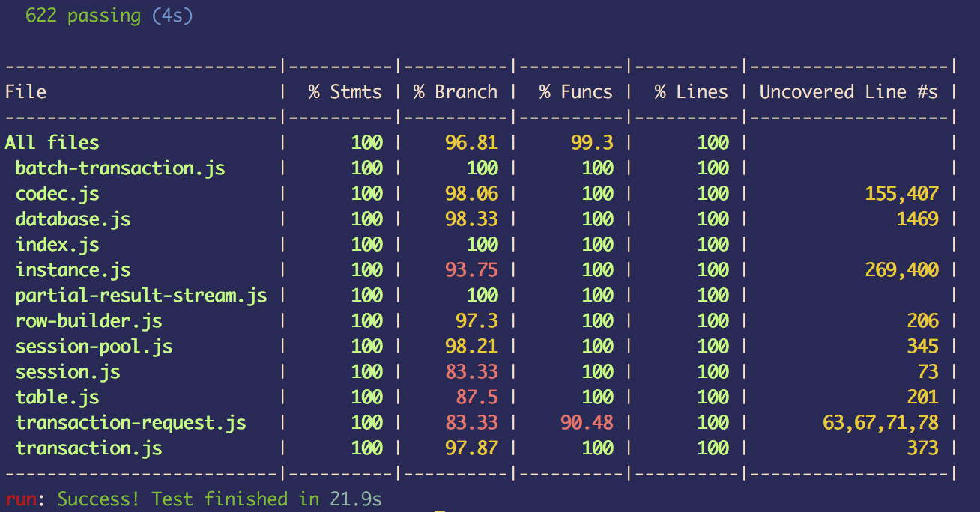Click the "Uncovered Line #s" column header

pos(848,92)
